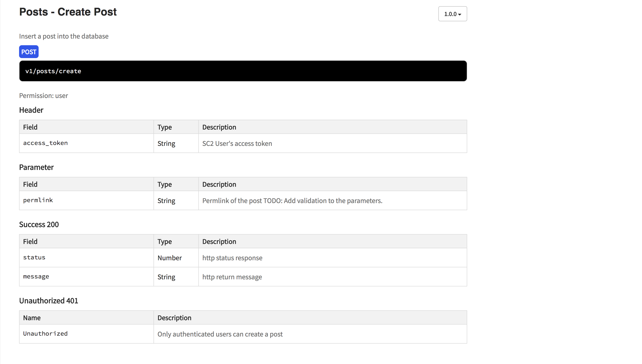Click 'Only authenticated users can create a post'
Viewport: 642px width, 364px height.
[220, 334]
